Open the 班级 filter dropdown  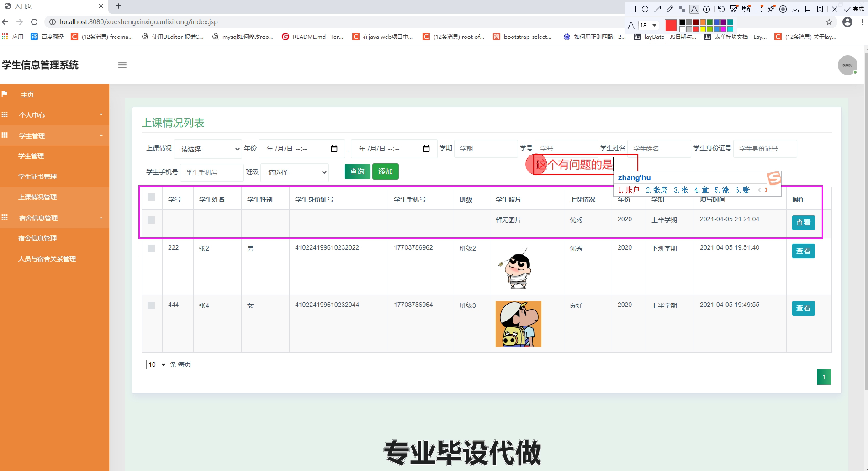click(295, 172)
